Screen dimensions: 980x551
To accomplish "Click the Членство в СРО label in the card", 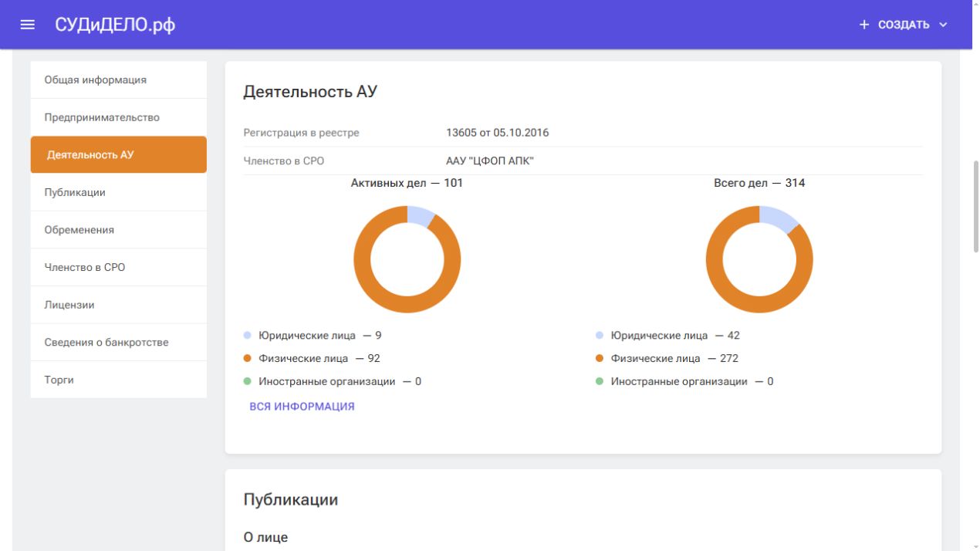I will 284,161.
